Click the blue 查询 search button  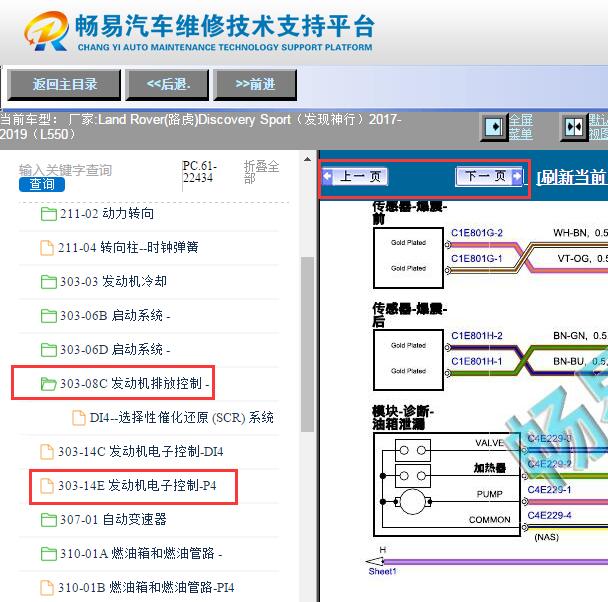pos(42,185)
